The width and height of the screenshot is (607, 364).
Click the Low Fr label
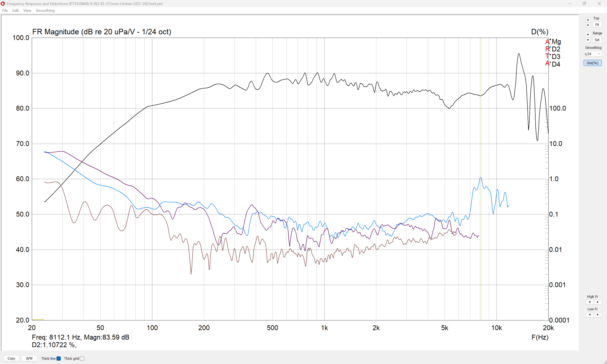[x=592, y=309]
